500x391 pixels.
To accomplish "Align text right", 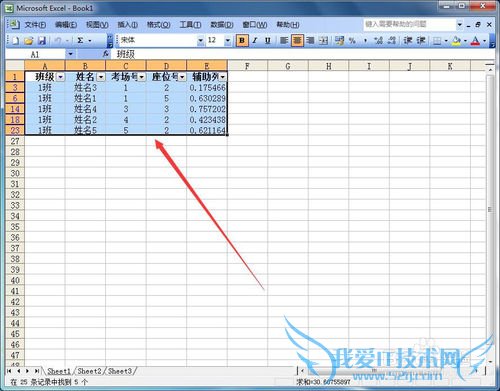I will [310, 41].
